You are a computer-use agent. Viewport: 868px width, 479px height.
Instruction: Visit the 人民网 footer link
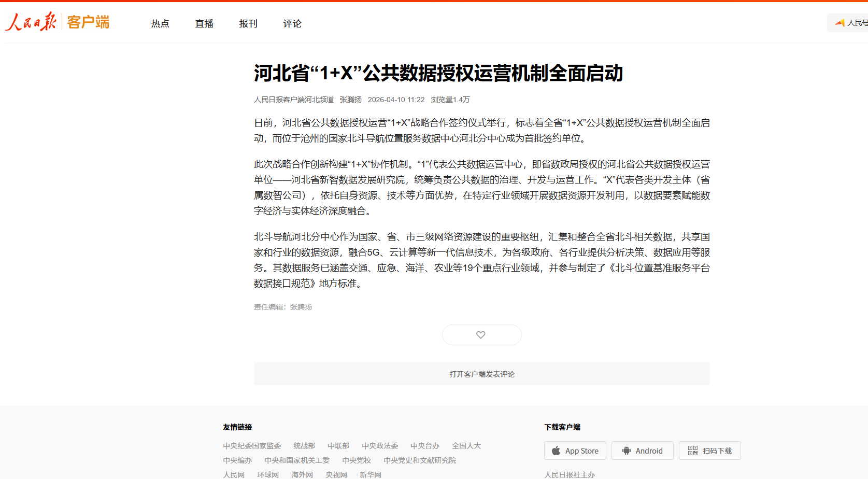[233, 474]
